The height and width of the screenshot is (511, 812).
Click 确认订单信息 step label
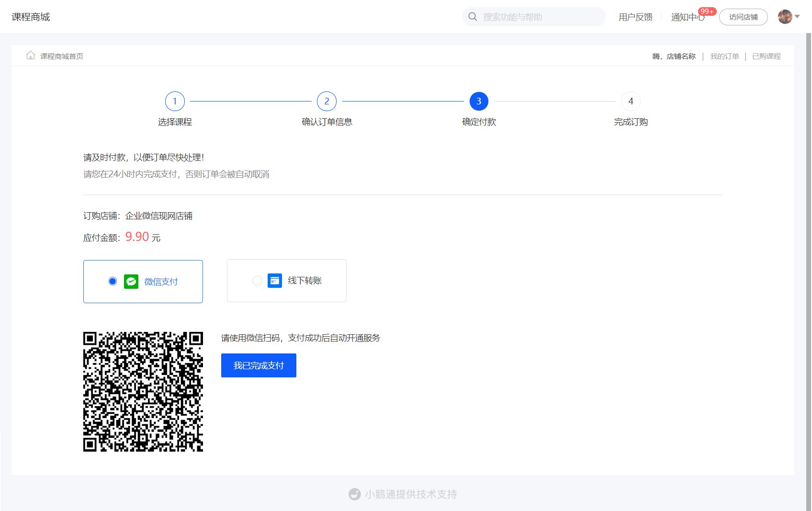click(x=327, y=122)
